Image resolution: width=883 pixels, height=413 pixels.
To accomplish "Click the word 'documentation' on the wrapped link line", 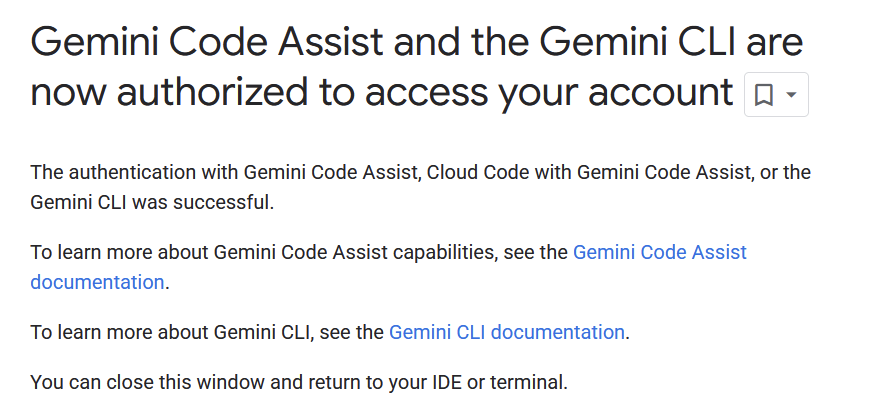I will point(97,282).
